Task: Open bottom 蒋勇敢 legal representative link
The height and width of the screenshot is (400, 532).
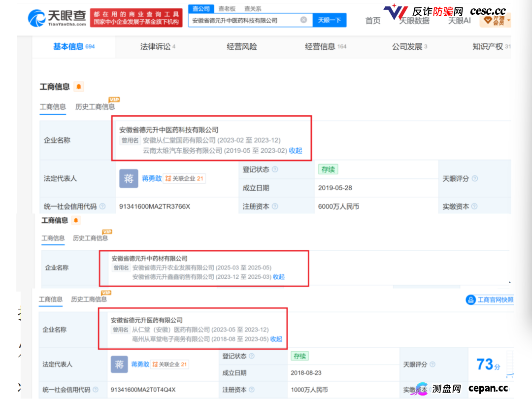Action: (140, 365)
